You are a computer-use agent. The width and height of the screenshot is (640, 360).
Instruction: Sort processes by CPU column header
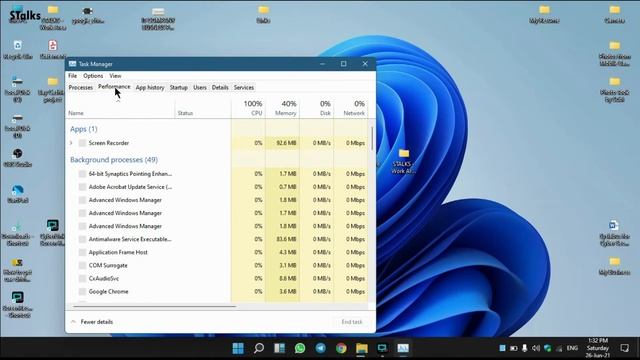tap(249, 108)
